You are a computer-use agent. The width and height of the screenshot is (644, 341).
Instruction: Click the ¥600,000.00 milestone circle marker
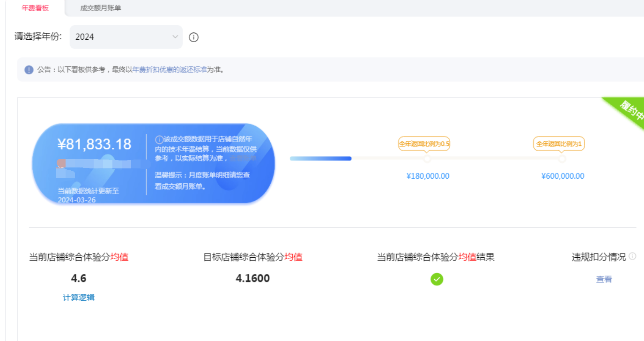pyautogui.click(x=562, y=159)
